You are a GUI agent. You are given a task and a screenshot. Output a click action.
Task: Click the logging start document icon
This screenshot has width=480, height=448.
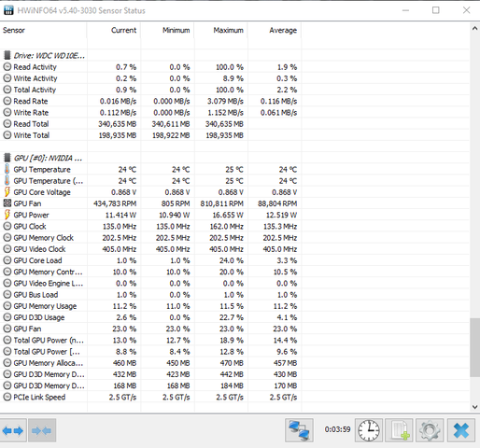399,430
